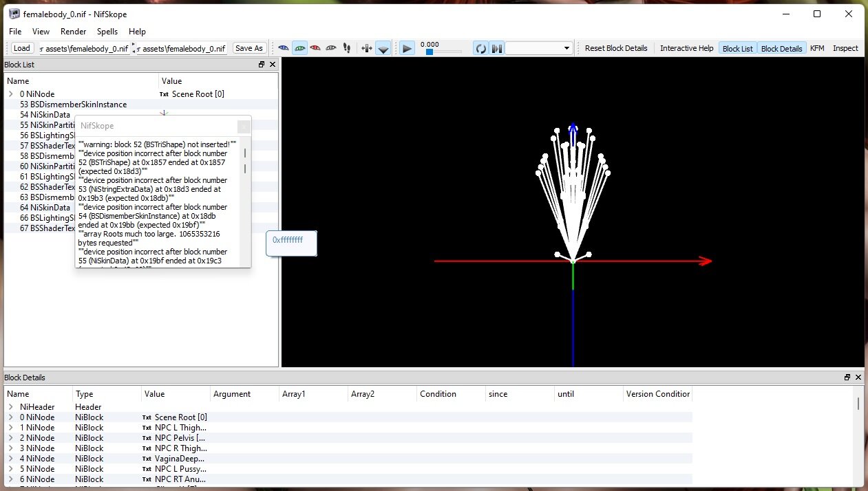This screenshot has width=868, height=491.
Task: Select 54 NiSkinData in Block List
Action: (x=45, y=115)
